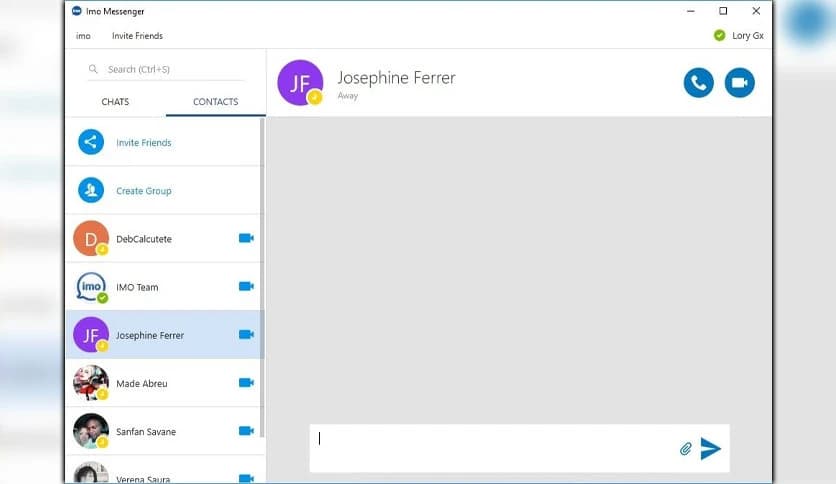Switch to the CHATS tab
This screenshot has width=836, height=484.
tap(115, 102)
